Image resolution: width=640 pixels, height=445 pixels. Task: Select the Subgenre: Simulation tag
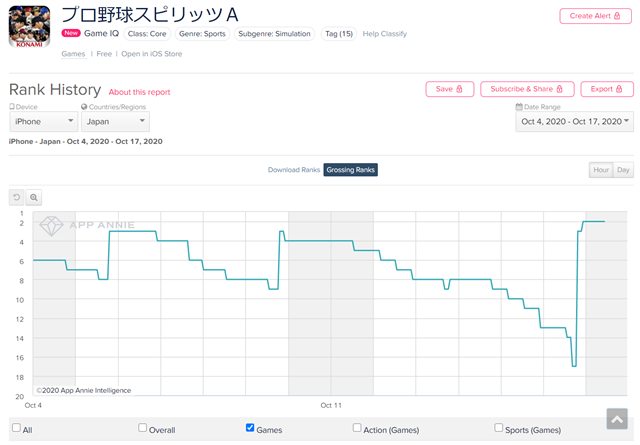[x=274, y=34]
